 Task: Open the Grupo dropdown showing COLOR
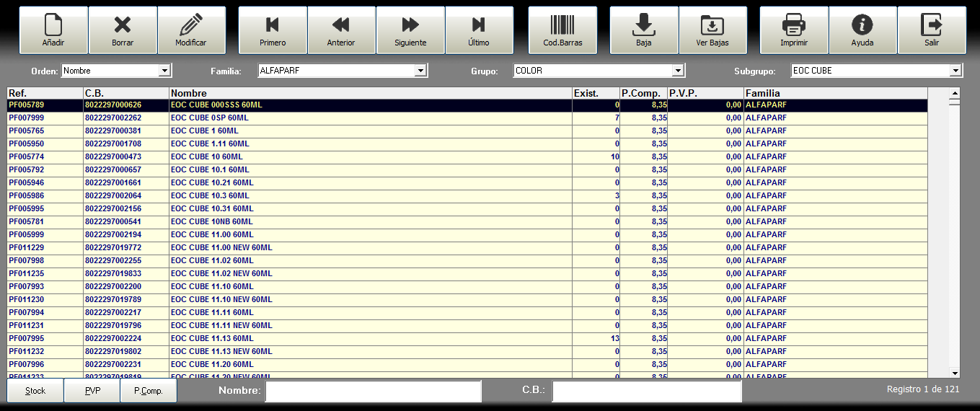click(678, 71)
